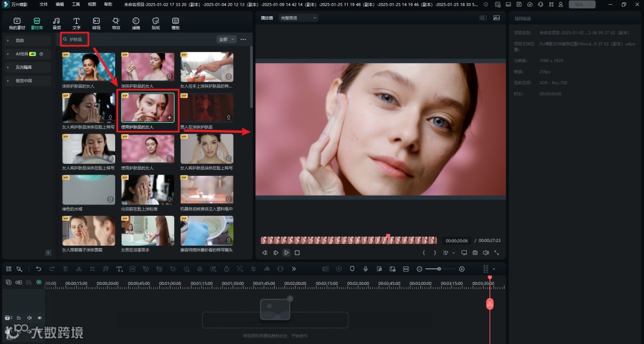This screenshot has height=344, width=644.
Task: Select the 女孩在浴室洗手 thumbnail
Action: (x=147, y=231)
